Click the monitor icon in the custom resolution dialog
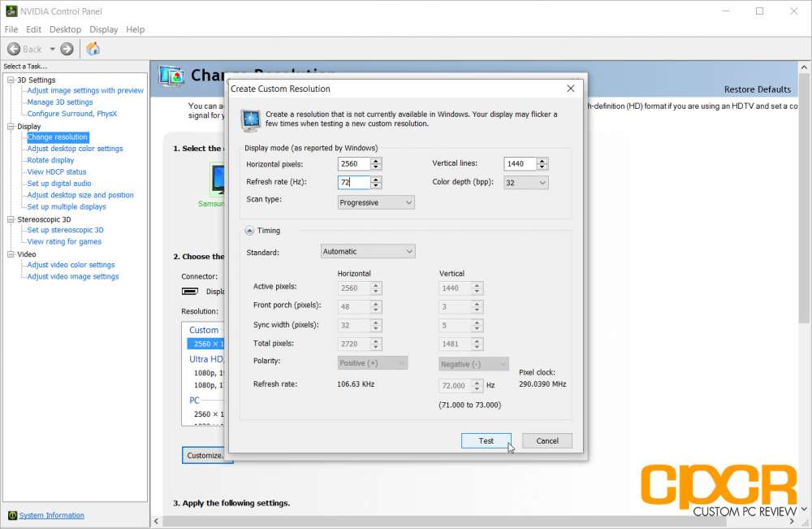This screenshot has height=529, width=812. (250, 119)
